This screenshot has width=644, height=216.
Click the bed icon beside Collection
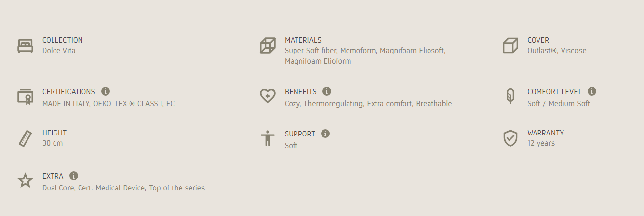pos(25,46)
